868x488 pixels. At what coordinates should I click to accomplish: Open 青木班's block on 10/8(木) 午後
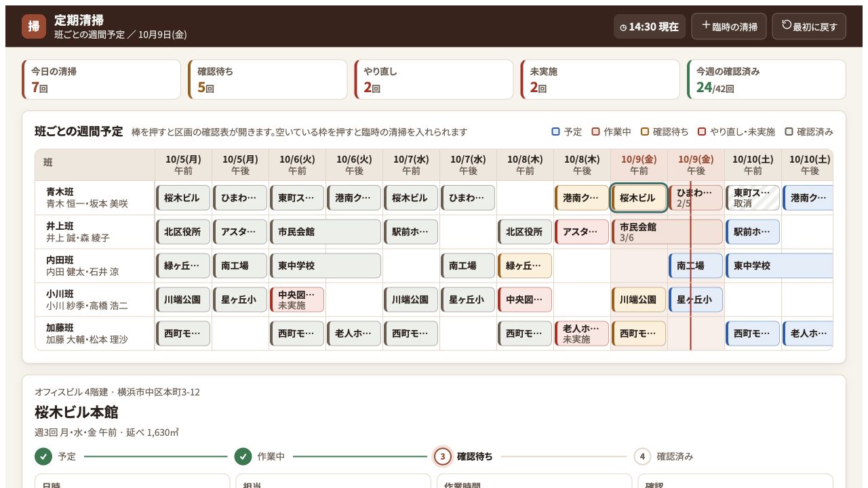click(x=582, y=198)
